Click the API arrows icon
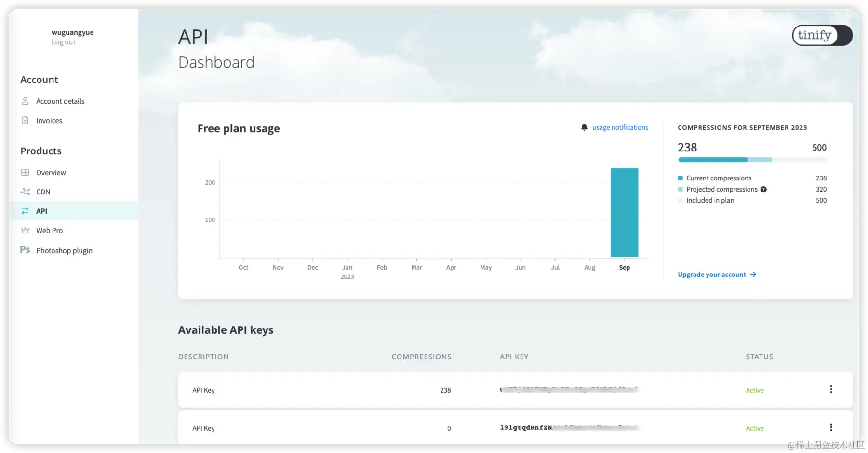868x453 pixels. point(25,211)
